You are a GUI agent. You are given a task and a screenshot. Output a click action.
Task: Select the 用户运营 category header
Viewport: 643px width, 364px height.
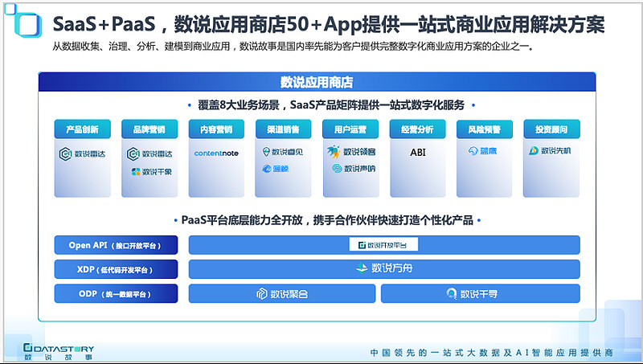350,129
